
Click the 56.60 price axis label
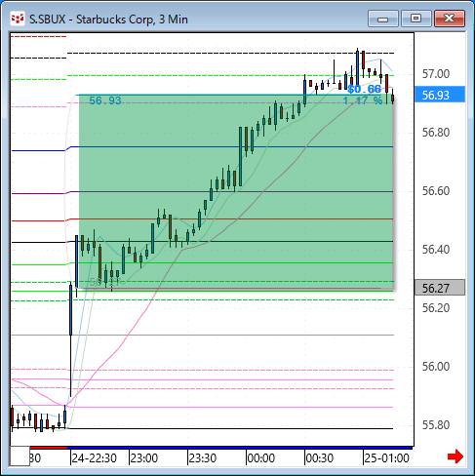pyautogui.click(x=436, y=191)
